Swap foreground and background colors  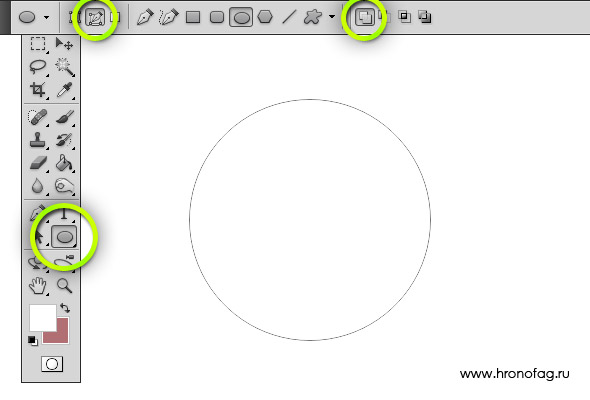65,308
